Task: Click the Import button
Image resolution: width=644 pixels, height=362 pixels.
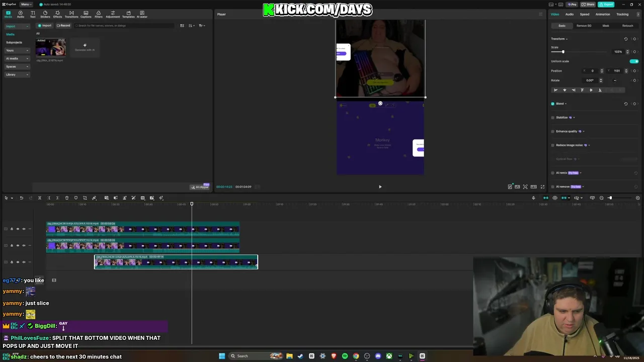Action: (45, 26)
